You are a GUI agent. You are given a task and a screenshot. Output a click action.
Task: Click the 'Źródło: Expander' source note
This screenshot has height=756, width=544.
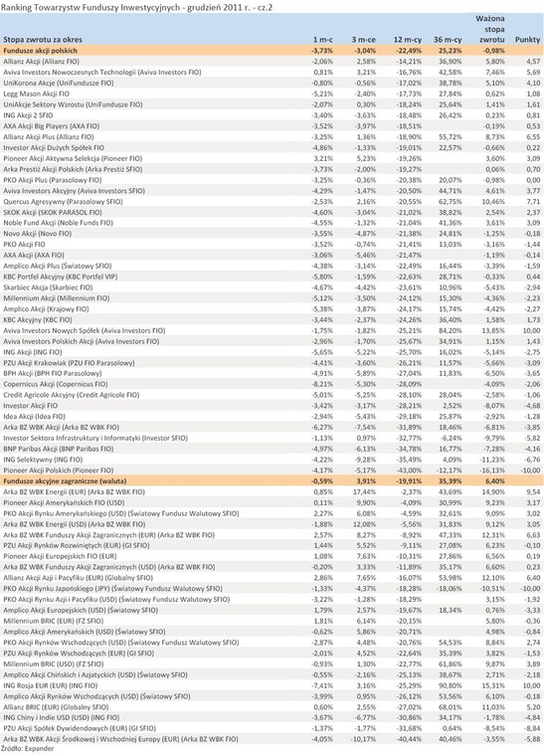click(x=28, y=749)
